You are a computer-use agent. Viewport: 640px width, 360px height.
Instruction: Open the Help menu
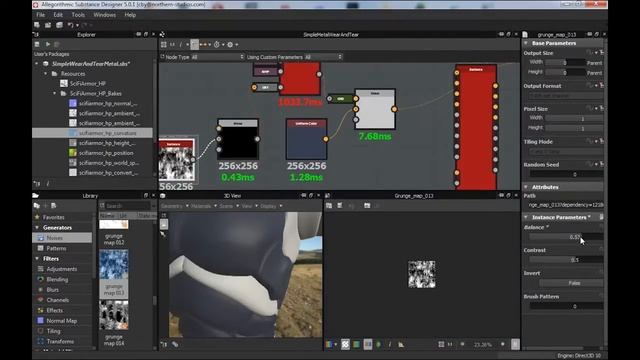point(130,15)
